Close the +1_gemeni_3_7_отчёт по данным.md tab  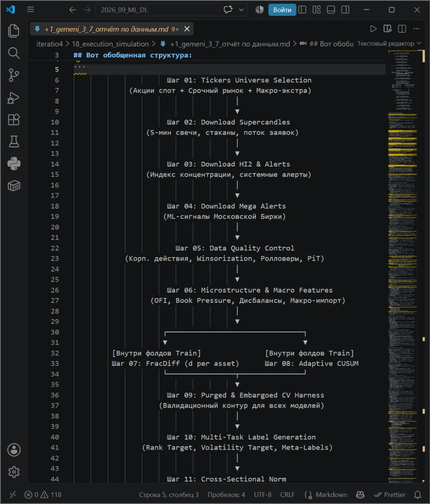coord(187,29)
